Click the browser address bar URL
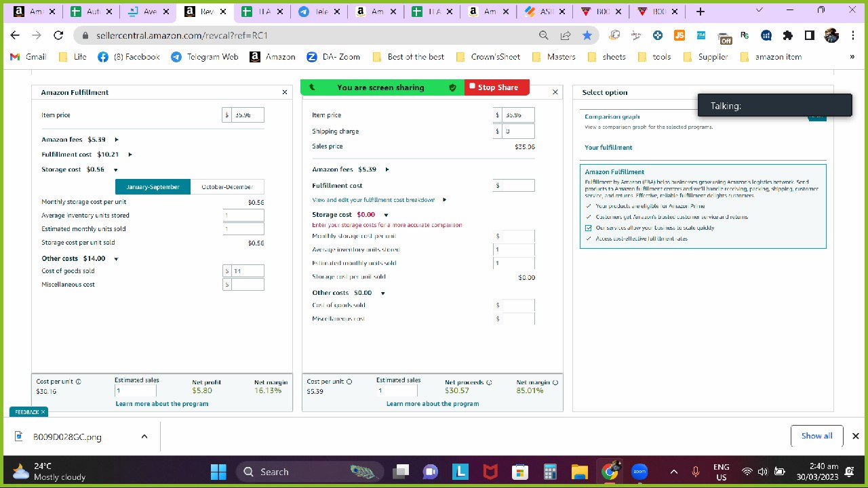The image size is (868, 488). [x=183, y=35]
